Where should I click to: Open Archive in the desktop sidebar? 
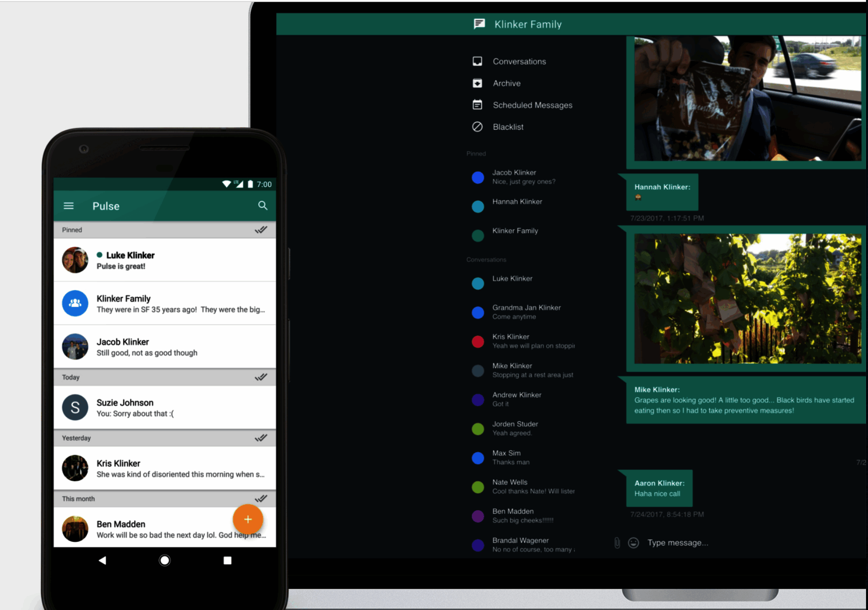point(507,83)
